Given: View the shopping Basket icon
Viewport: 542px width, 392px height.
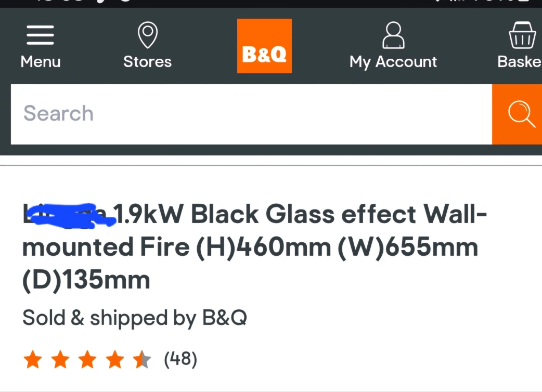Looking at the screenshot, I should point(522,35).
